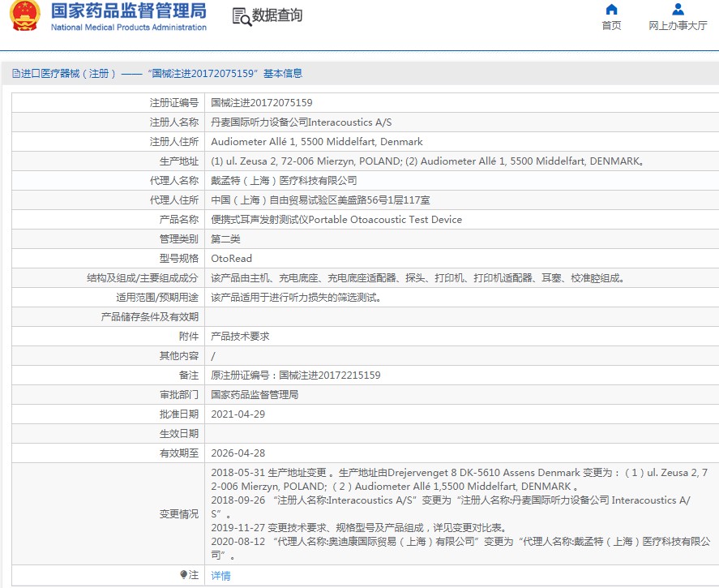Screen dimensions: 719x588
Task: Select the 2018-05-31 生产地址变更 change entry
Action: click(460, 479)
